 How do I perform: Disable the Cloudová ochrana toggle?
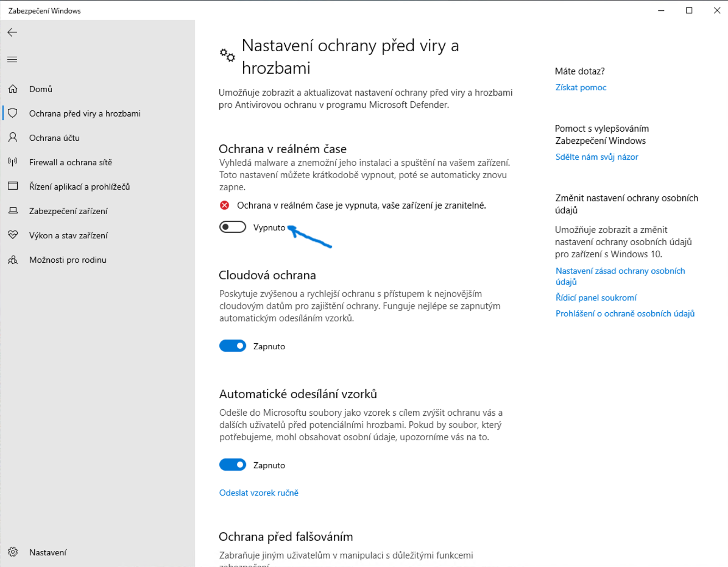point(233,346)
